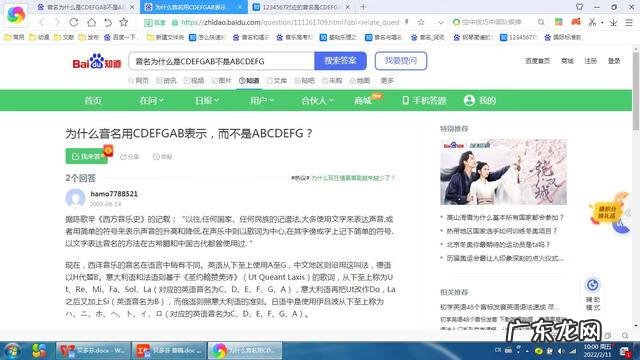Click the address bar URL zhidao.baidu.com

[290, 22]
